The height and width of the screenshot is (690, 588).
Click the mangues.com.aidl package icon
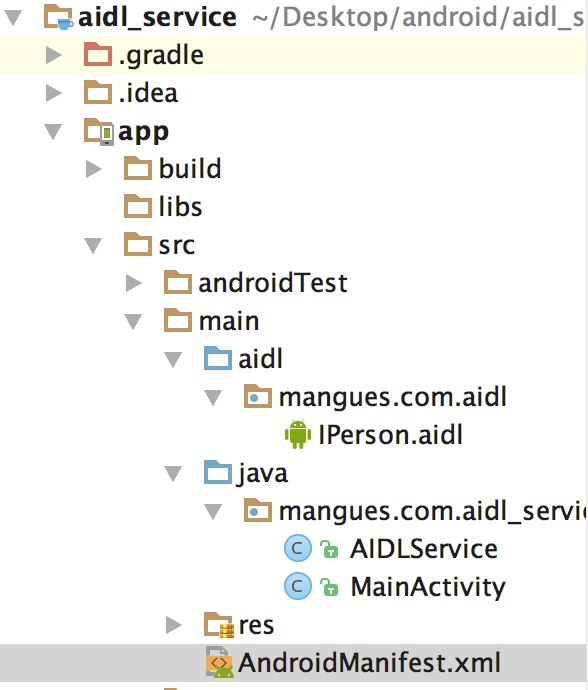(x=258, y=396)
